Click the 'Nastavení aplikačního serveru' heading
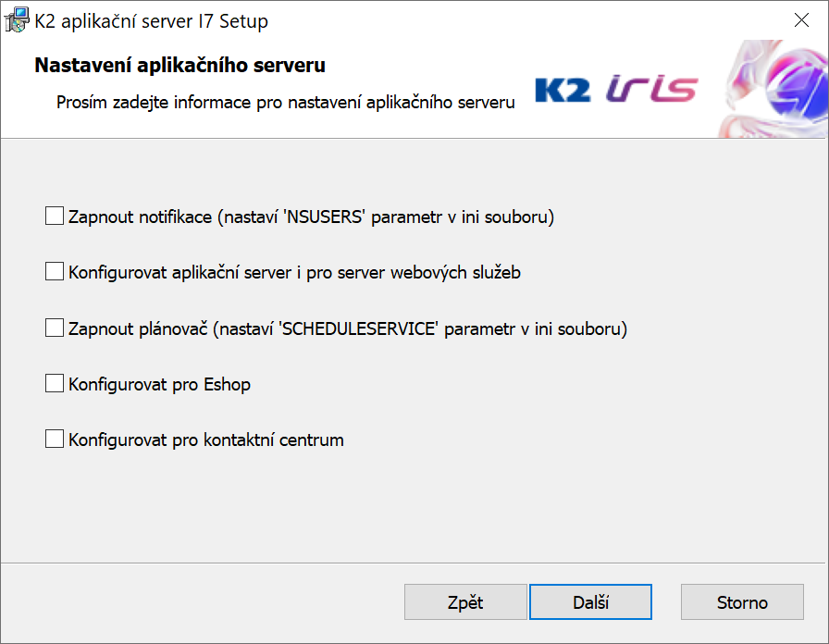The width and height of the screenshot is (829, 644). (179, 65)
